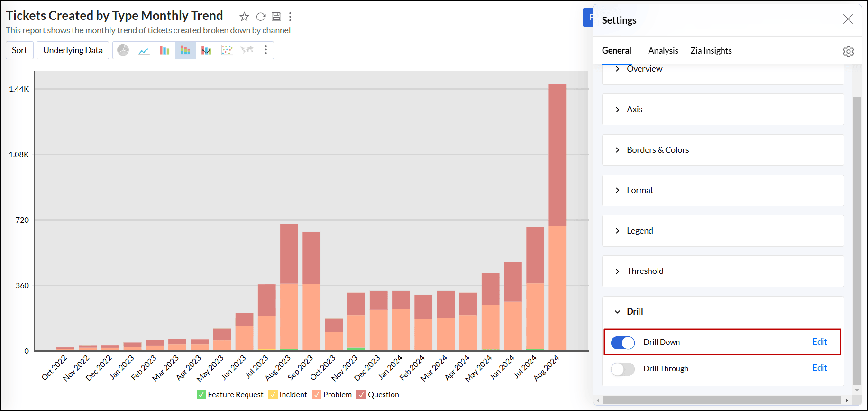Switch to the Analysis tab
This screenshot has height=411, width=868.
coord(663,51)
